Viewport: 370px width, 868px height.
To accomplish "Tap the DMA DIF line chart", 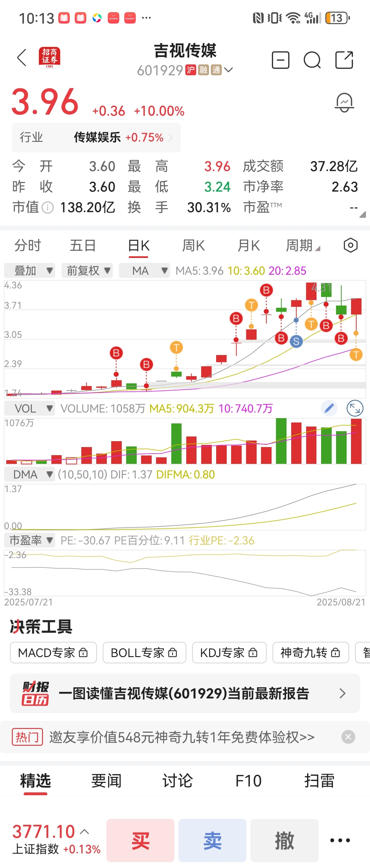I will click(185, 507).
